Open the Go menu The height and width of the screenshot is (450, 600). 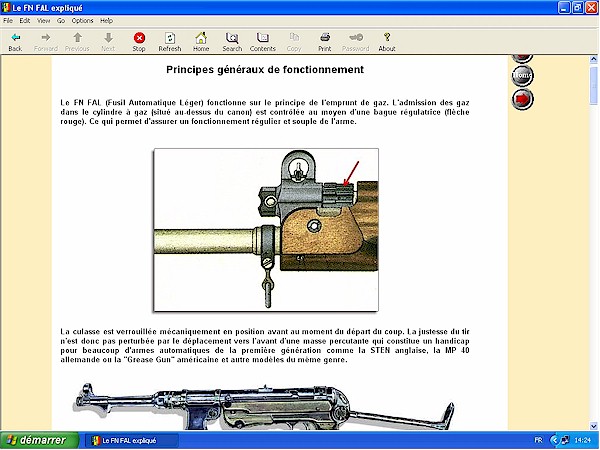pyautogui.click(x=61, y=21)
